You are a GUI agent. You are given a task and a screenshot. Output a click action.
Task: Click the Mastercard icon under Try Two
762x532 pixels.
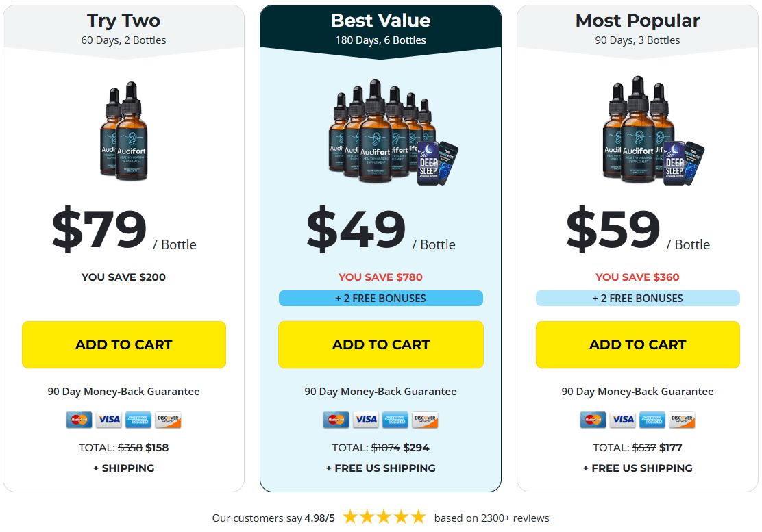click(x=80, y=420)
